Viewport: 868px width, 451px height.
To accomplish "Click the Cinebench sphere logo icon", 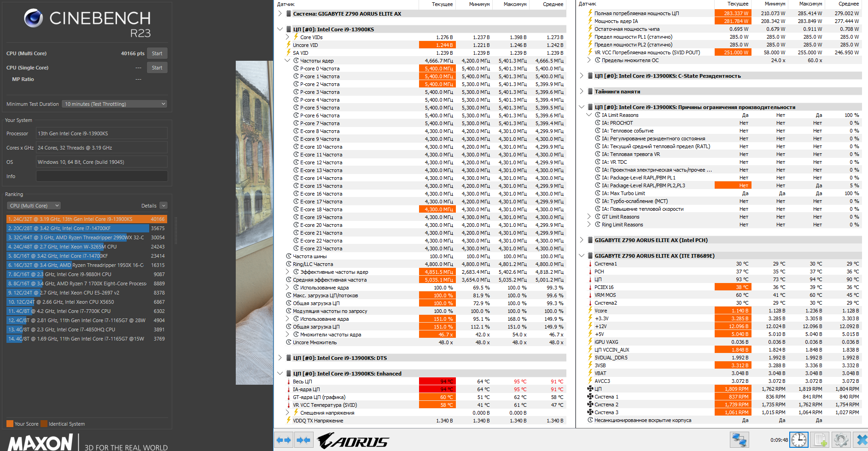I will [34, 18].
